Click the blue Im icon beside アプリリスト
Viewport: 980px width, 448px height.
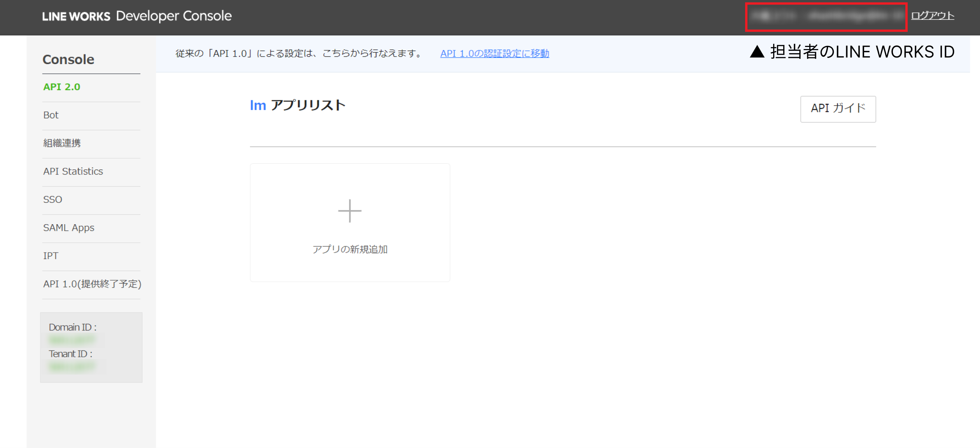(x=257, y=105)
